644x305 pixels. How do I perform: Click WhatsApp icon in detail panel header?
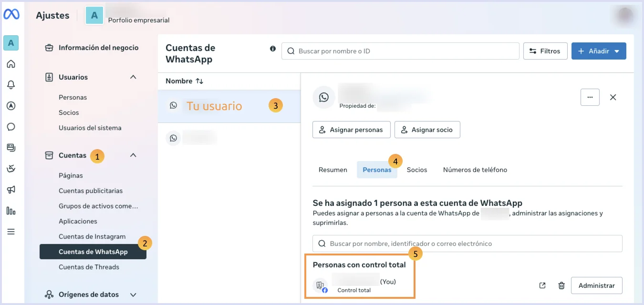(324, 97)
